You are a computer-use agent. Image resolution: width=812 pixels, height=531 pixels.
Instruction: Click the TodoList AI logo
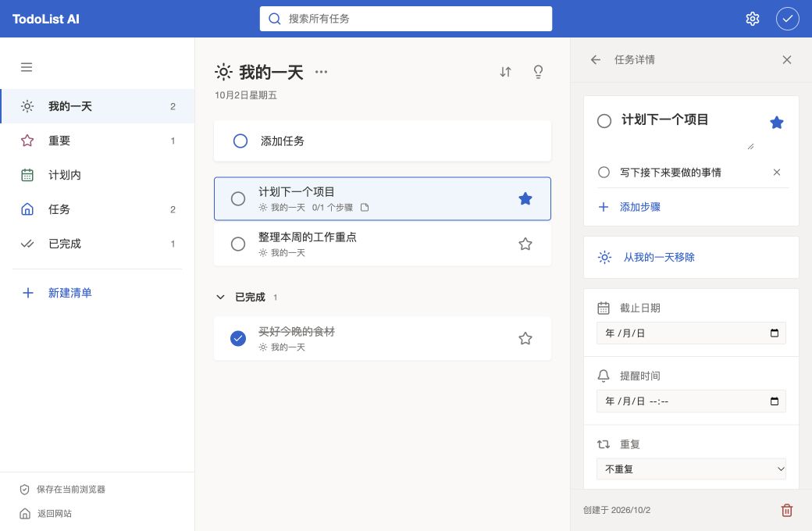[x=45, y=20]
